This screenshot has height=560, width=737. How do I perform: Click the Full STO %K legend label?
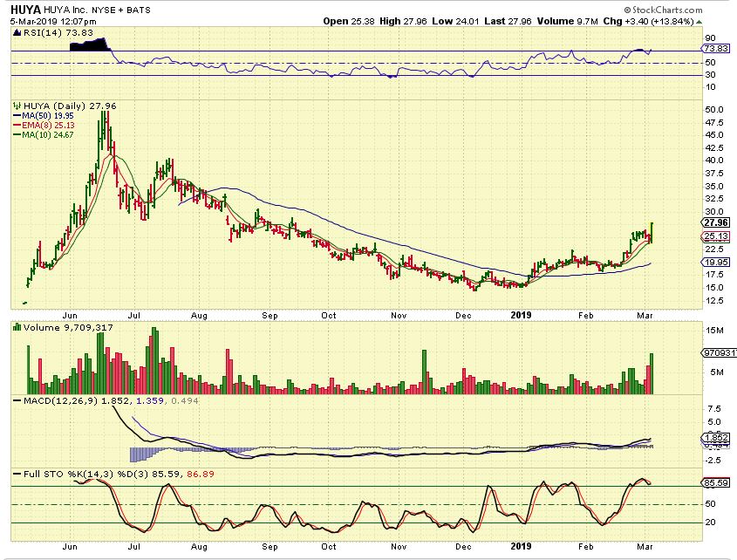(68, 474)
